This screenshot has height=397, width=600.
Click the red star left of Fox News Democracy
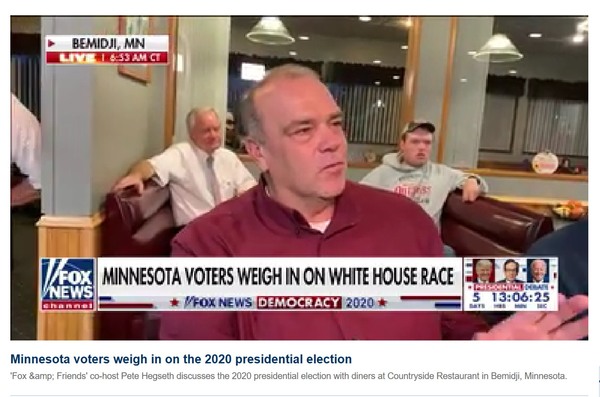175,302
